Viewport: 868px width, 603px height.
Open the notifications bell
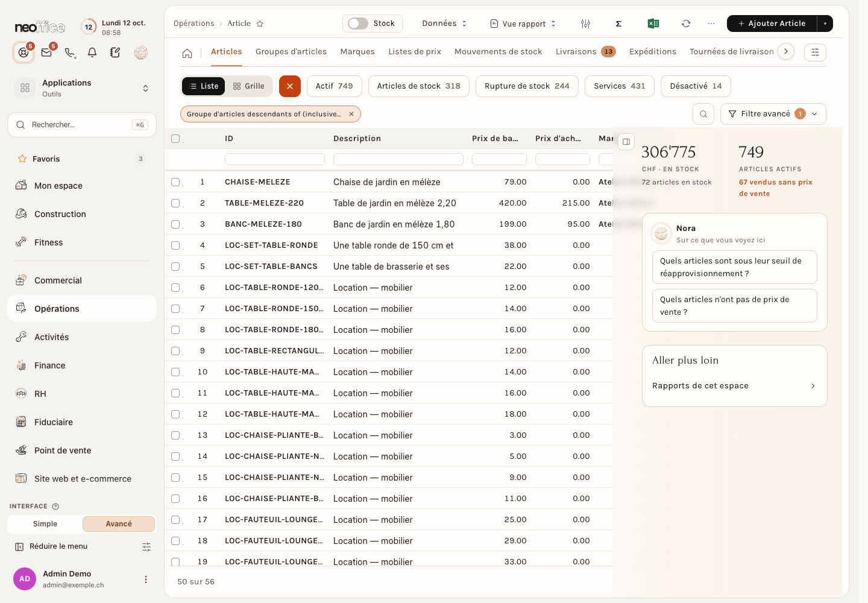[x=92, y=52]
